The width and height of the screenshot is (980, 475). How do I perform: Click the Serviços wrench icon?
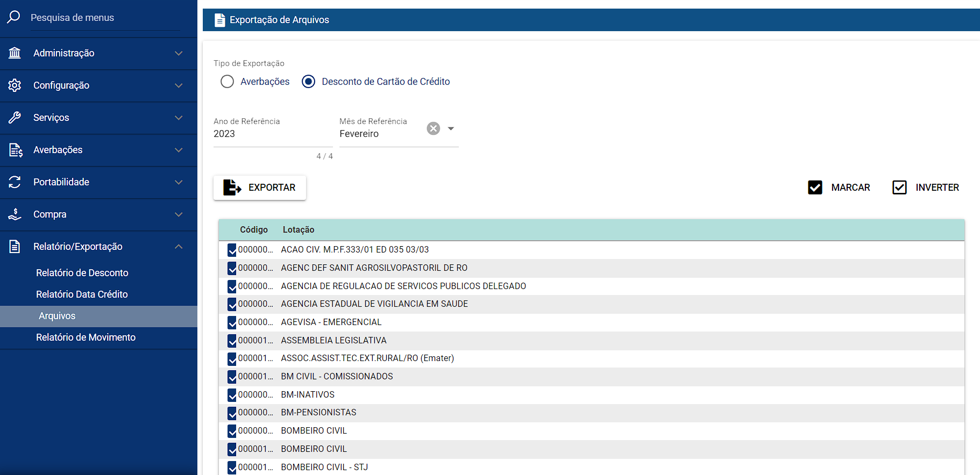(x=15, y=117)
